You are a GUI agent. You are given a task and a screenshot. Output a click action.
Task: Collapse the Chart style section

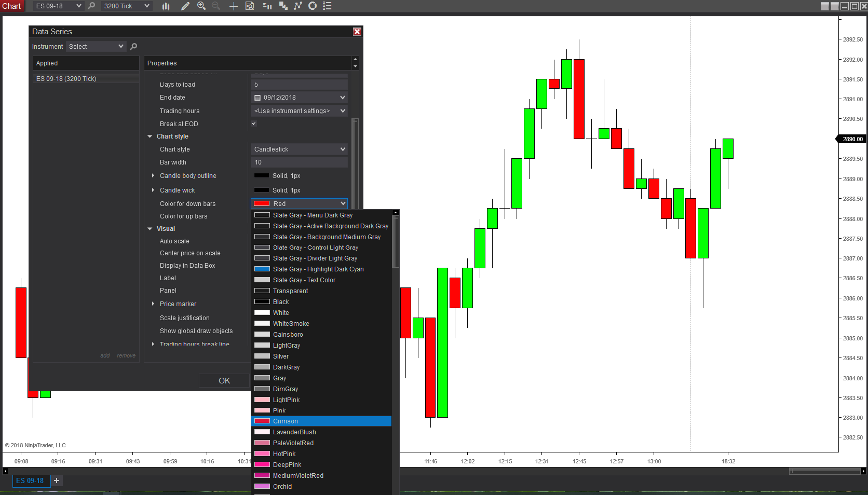click(x=150, y=136)
